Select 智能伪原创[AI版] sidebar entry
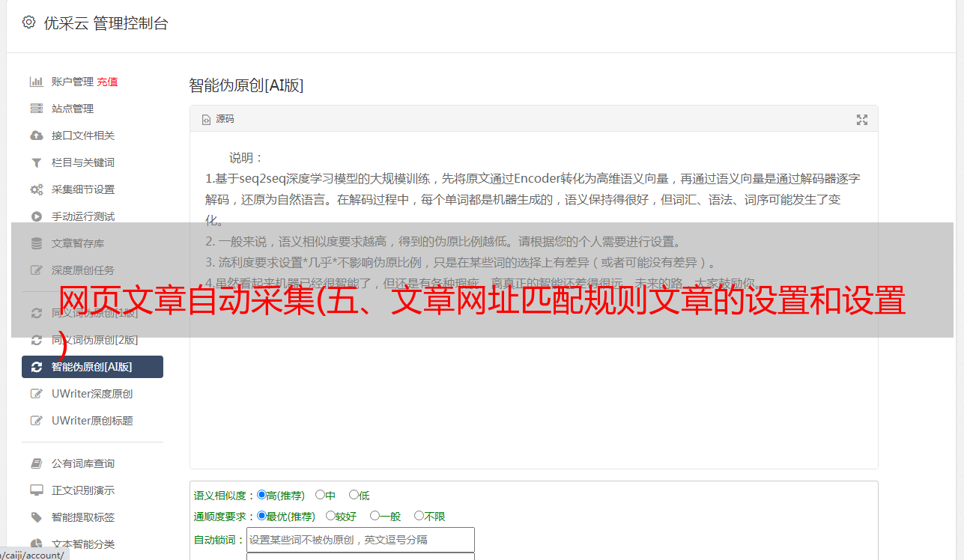The width and height of the screenshot is (964, 560). coord(92,367)
